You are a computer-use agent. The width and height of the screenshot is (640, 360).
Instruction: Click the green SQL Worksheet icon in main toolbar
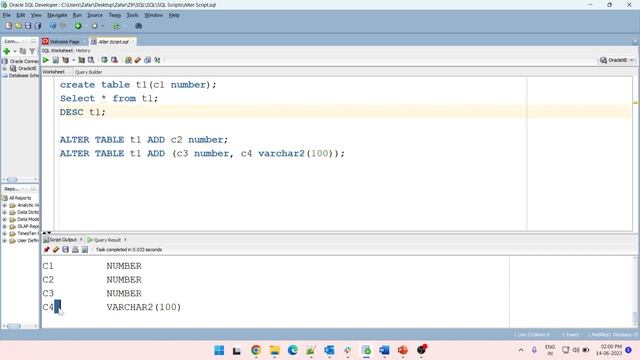[x=117, y=26]
